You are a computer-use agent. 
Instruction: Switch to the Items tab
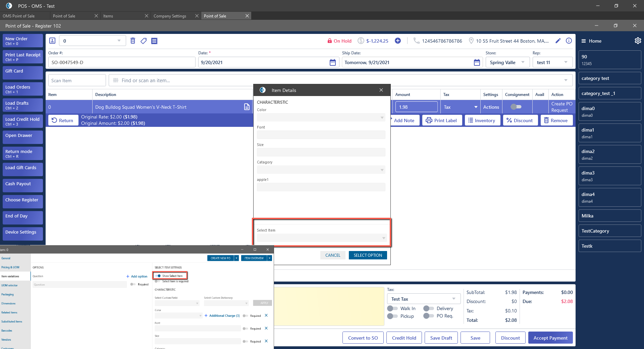(108, 16)
